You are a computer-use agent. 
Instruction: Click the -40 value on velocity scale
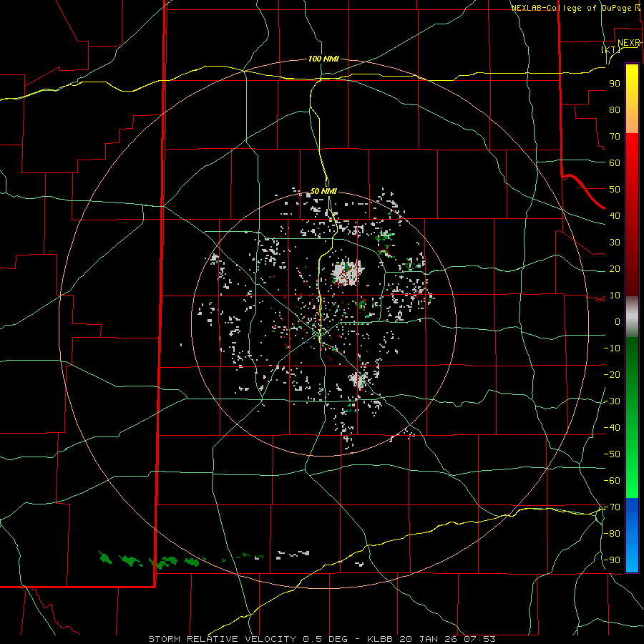click(x=612, y=428)
